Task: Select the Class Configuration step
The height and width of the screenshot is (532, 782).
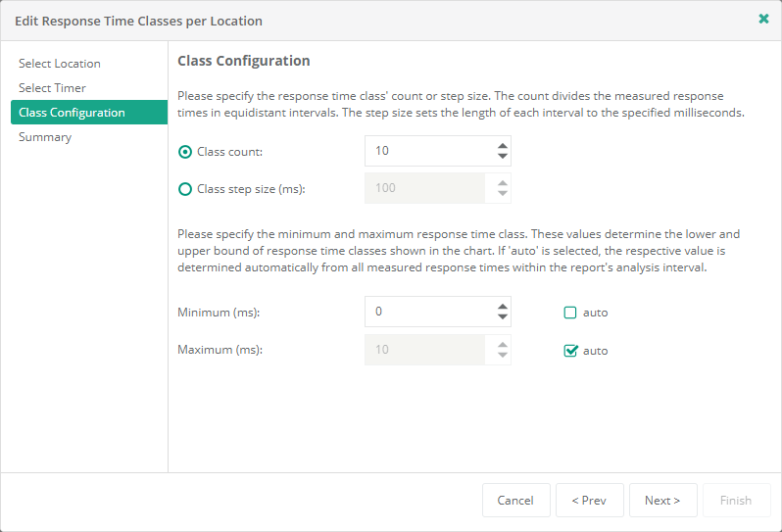Action: click(89, 113)
